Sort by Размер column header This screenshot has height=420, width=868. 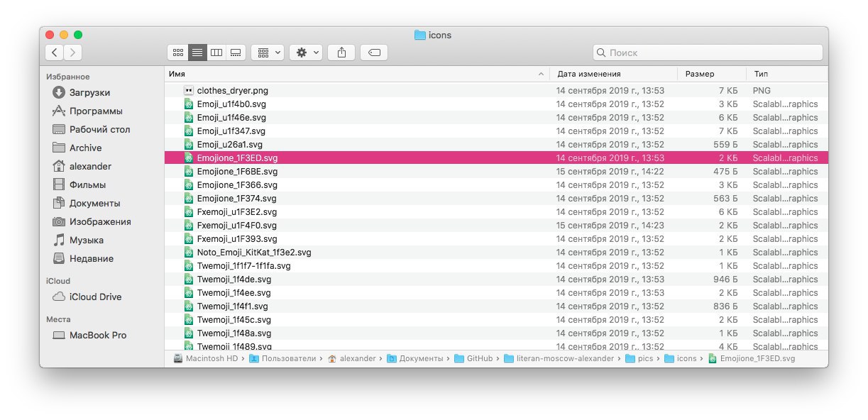pos(700,74)
